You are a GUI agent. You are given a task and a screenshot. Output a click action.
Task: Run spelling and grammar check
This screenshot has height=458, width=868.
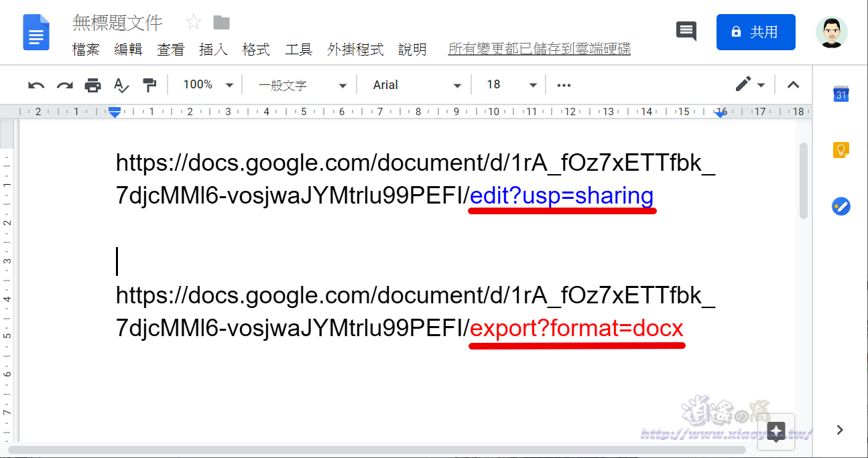(x=121, y=85)
